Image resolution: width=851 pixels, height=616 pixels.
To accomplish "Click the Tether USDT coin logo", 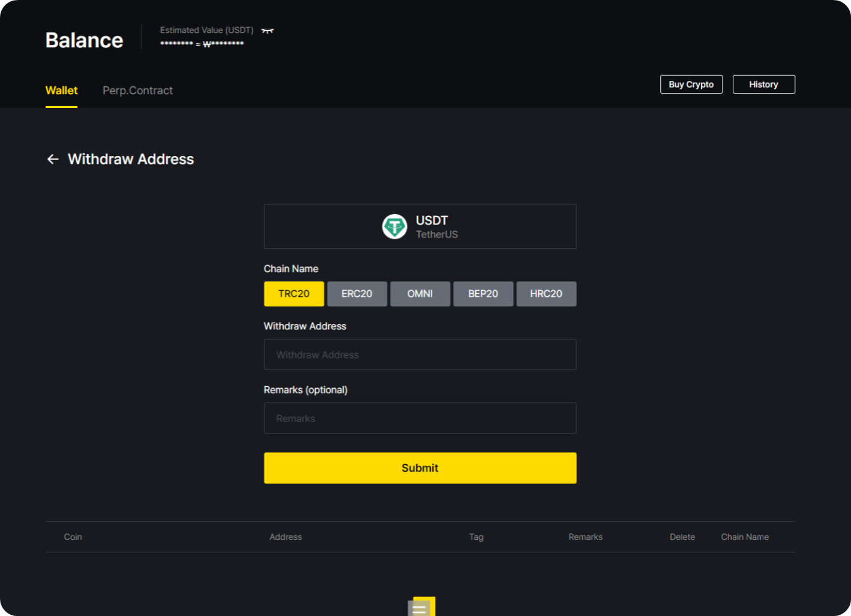I will pyautogui.click(x=395, y=227).
